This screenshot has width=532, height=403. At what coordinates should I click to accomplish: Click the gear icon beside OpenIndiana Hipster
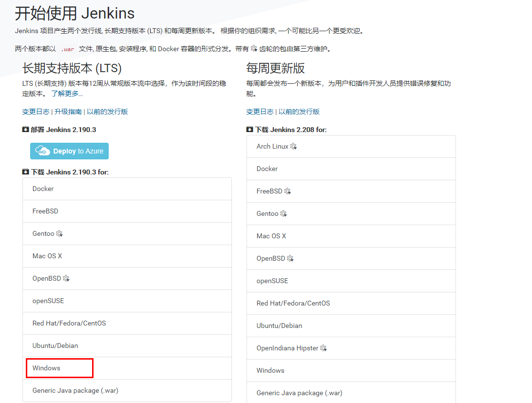pyautogui.click(x=323, y=348)
